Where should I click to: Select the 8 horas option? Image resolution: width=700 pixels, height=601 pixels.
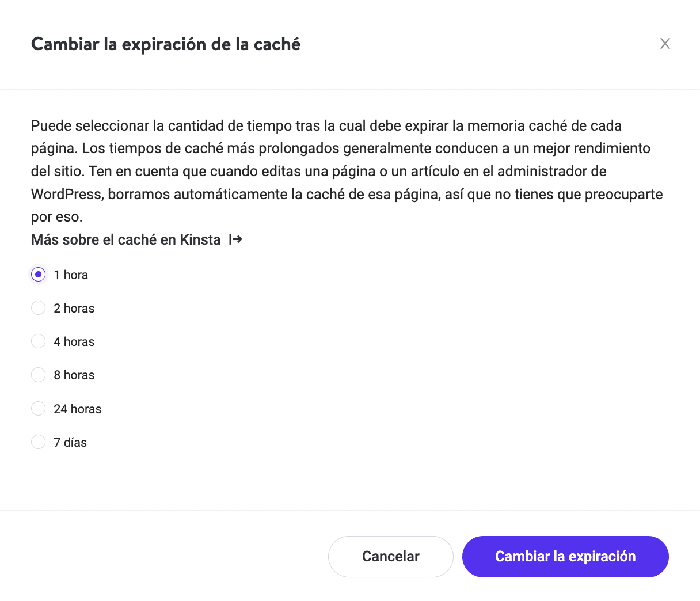(x=38, y=374)
